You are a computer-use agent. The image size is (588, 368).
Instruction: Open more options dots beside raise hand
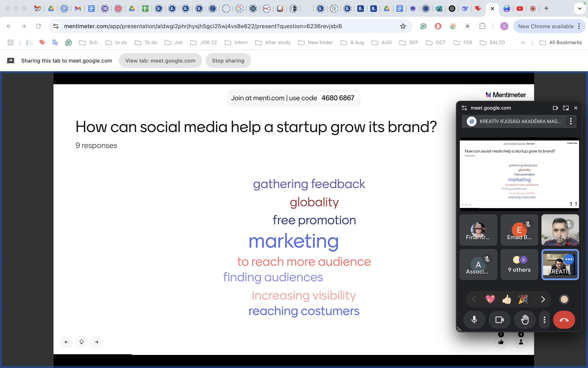coord(545,320)
